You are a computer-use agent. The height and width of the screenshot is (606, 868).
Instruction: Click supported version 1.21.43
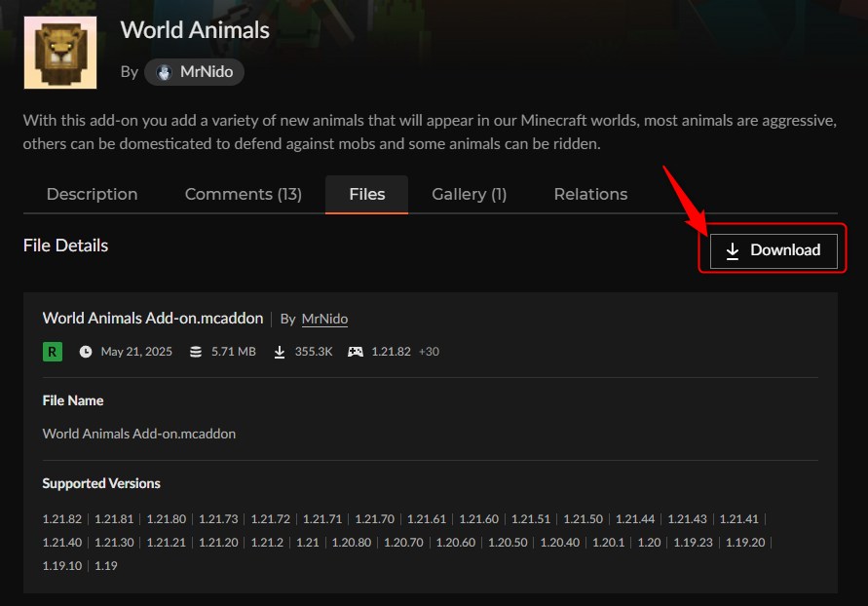[687, 519]
